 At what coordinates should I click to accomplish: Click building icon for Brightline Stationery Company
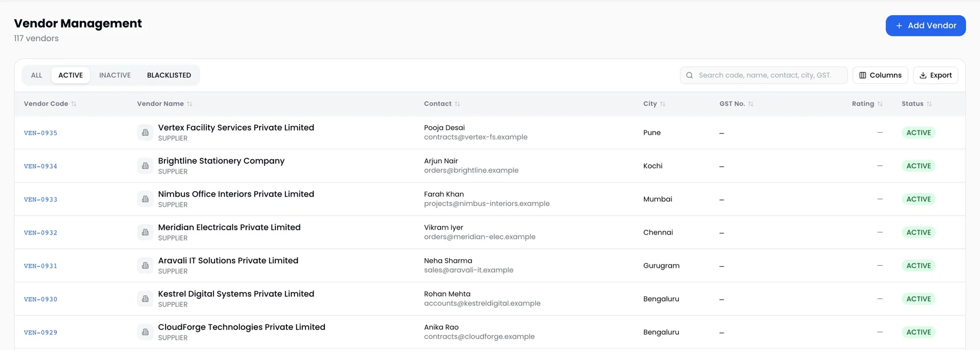pyautogui.click(x=145, y=165)
